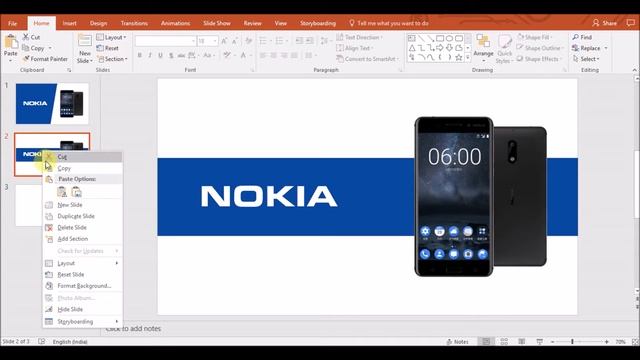Click the Cut button in ribbon

coord(31,37)
